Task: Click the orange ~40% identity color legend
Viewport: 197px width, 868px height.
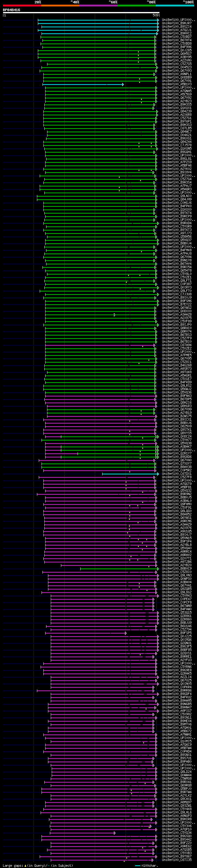Action: point(60,6)
